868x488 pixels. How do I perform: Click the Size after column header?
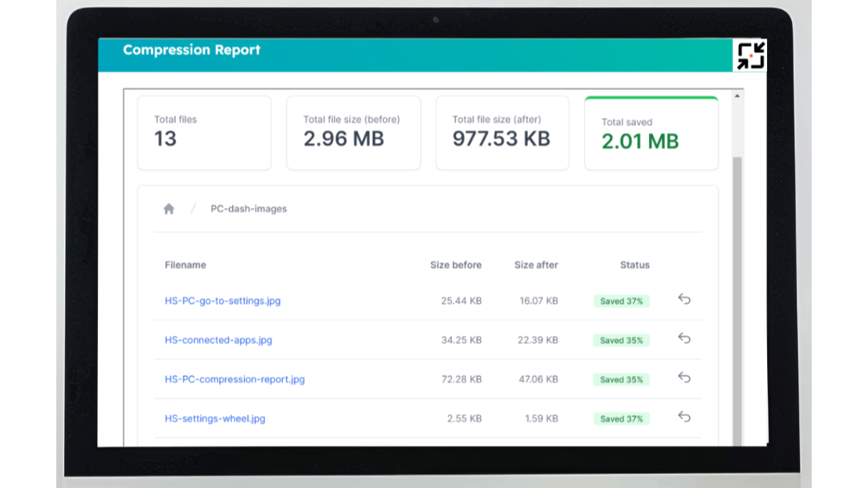[536, 265]
